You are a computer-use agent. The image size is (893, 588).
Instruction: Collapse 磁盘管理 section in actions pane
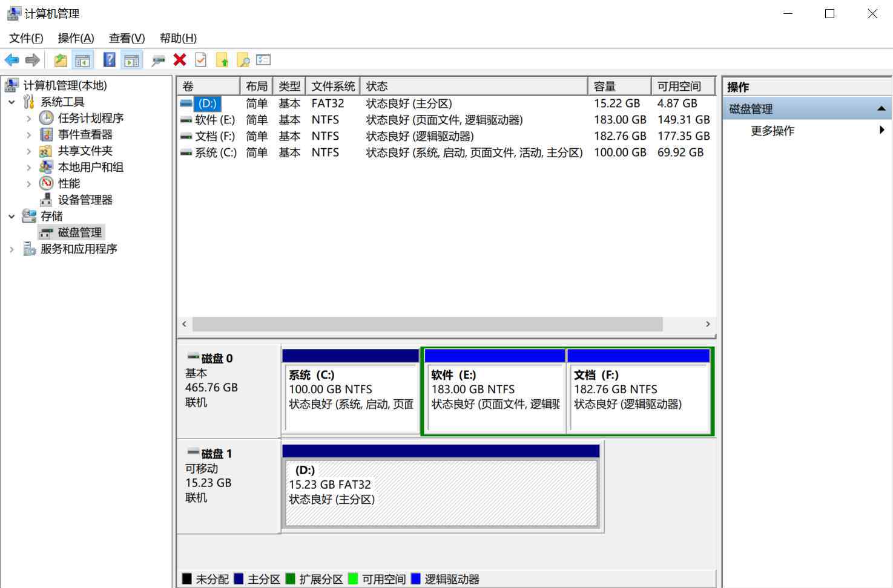881,109
